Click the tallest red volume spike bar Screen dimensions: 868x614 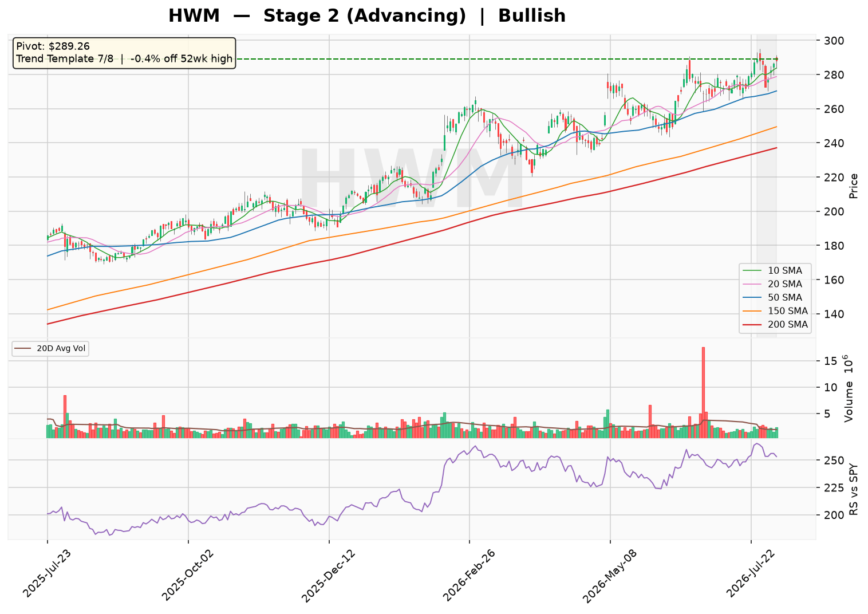click(x=703, y=392)
